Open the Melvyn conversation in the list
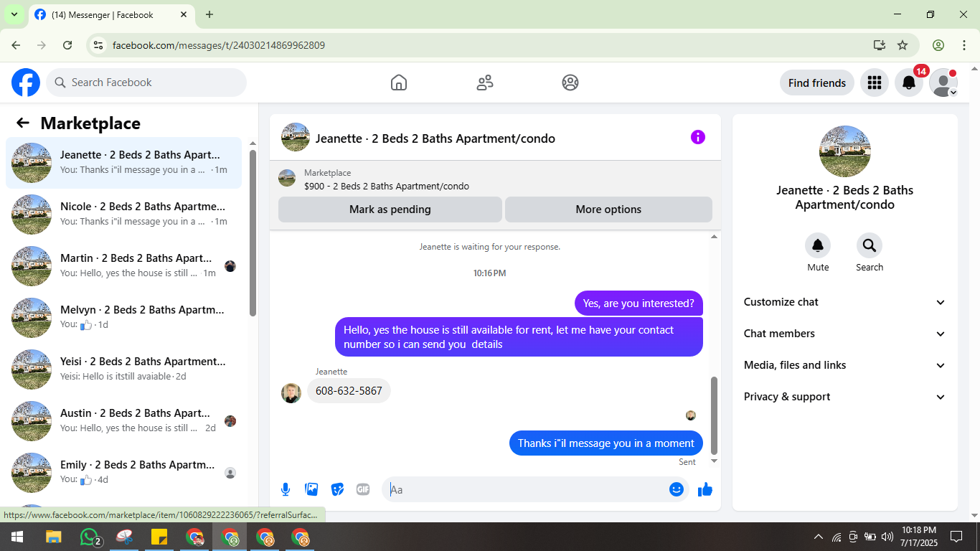This screenshot has height=551, width=980. tap(123, 318)
